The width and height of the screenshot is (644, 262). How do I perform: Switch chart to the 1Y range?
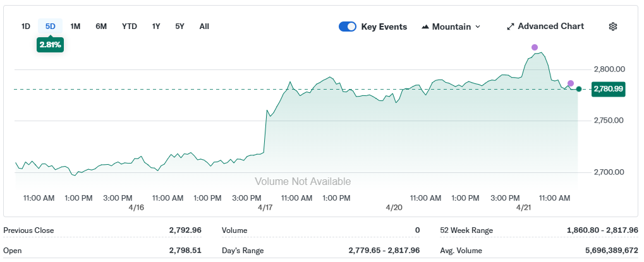tap(156, 27)
